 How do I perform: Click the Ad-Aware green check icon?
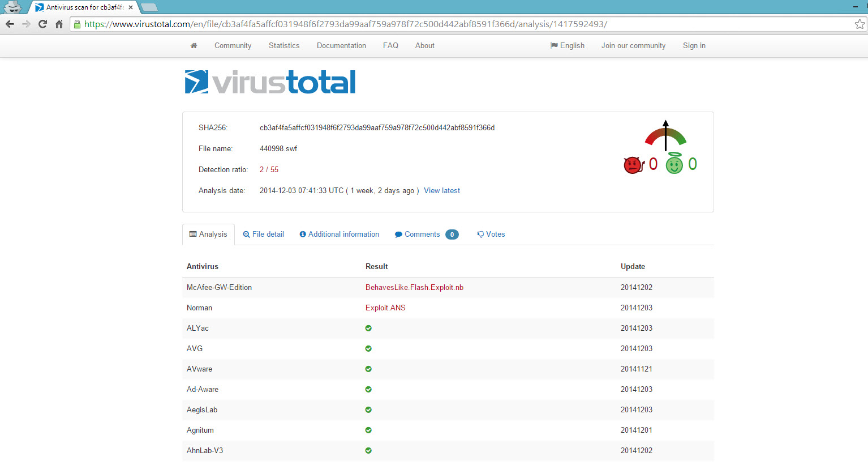368,389
